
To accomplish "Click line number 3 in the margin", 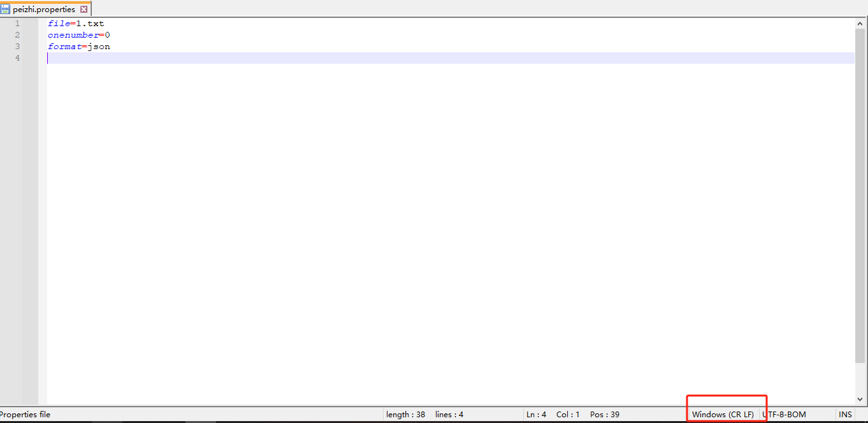I will [x=17, y=47].
